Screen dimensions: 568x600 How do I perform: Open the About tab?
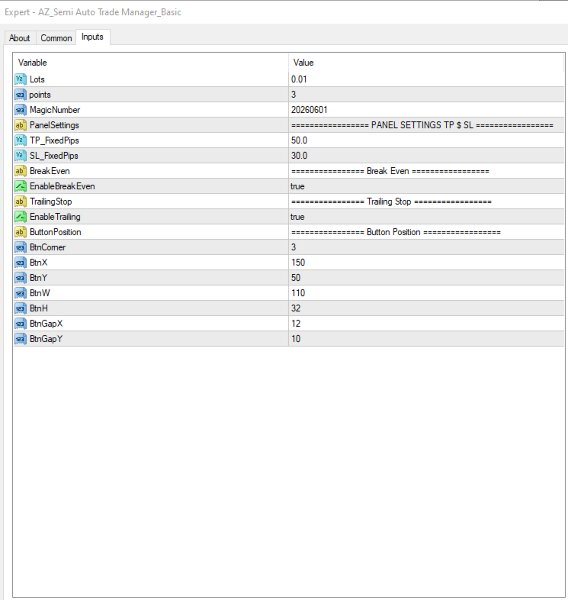[20, 38]
